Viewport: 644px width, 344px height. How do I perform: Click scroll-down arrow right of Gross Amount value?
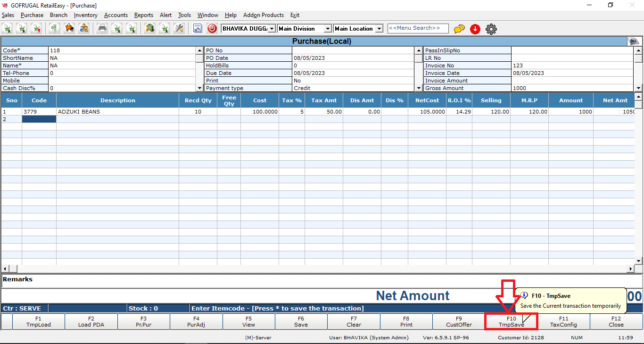[x=638, y=88]
